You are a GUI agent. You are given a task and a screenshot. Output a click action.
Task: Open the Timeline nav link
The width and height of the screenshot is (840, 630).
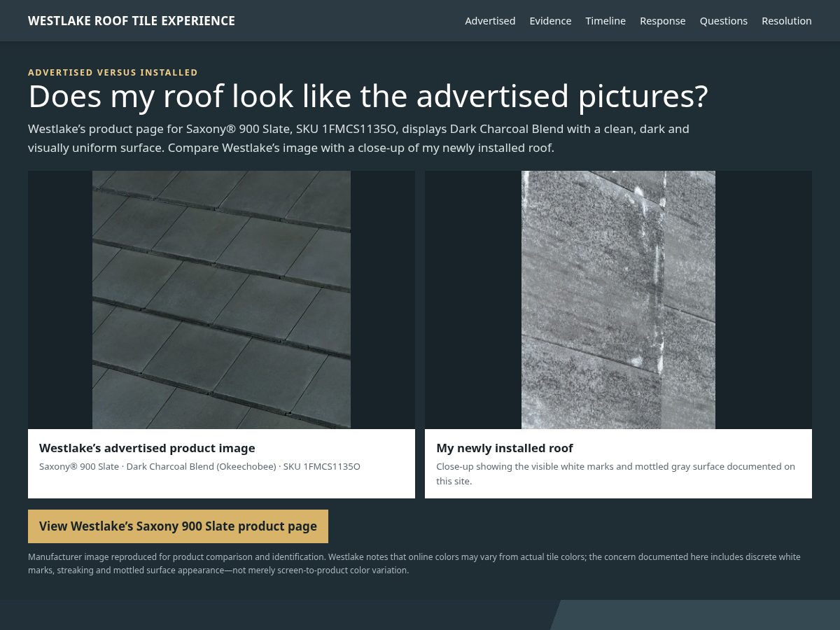605,21
